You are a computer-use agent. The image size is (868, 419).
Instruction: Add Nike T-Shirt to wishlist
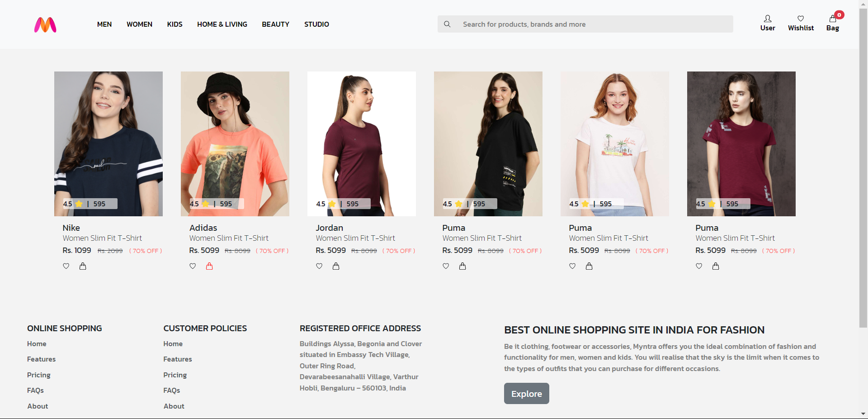coord(66,266)
